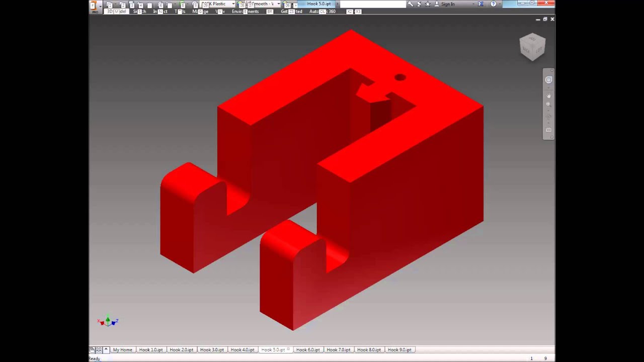Click the cascade windows icon in the tab bar
This screenshot has height=362, width=644.
[92, 349]
